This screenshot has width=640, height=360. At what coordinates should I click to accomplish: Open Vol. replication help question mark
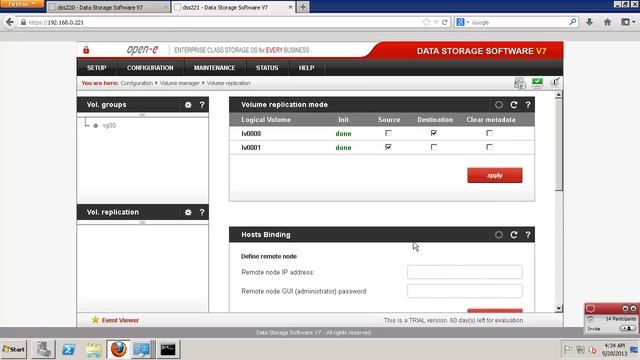pyautogui.click(x=202, y=212)
